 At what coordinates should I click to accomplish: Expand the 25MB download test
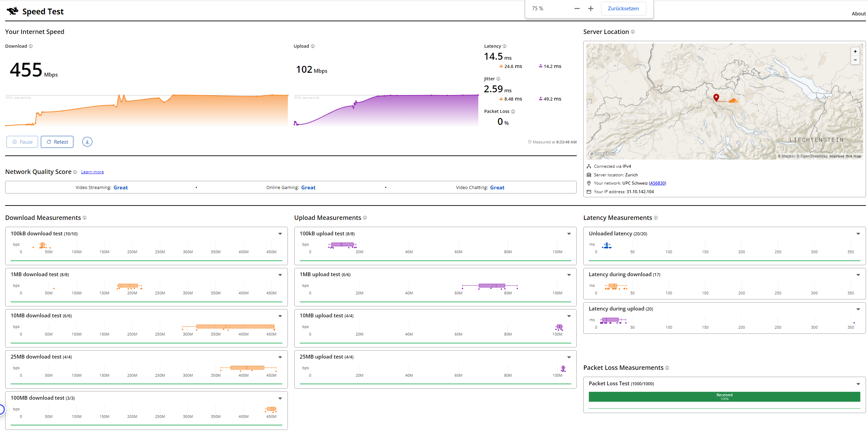coord(280,357)
